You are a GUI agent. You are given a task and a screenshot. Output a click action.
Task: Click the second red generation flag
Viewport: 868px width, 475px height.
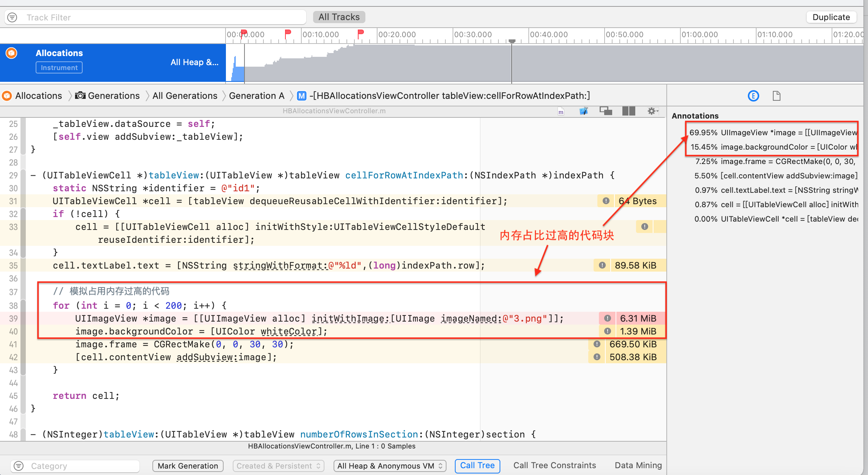coord(288,33)
